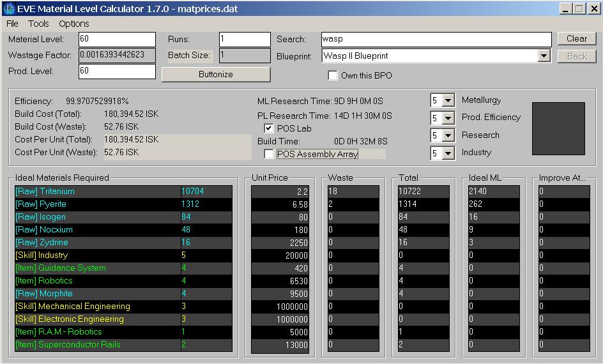Click the Tritanium total value 10722
The image size is (603, 364).
pyautogui.click(x=409, y=192)
